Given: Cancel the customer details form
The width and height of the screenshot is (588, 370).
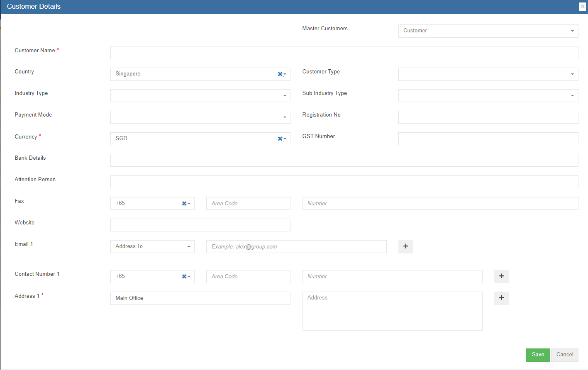Looking at the screenshot, I should point(564,355).
